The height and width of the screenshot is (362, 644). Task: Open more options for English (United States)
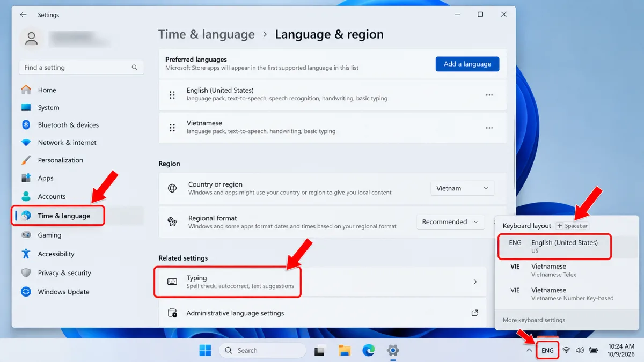pos(489,95)
